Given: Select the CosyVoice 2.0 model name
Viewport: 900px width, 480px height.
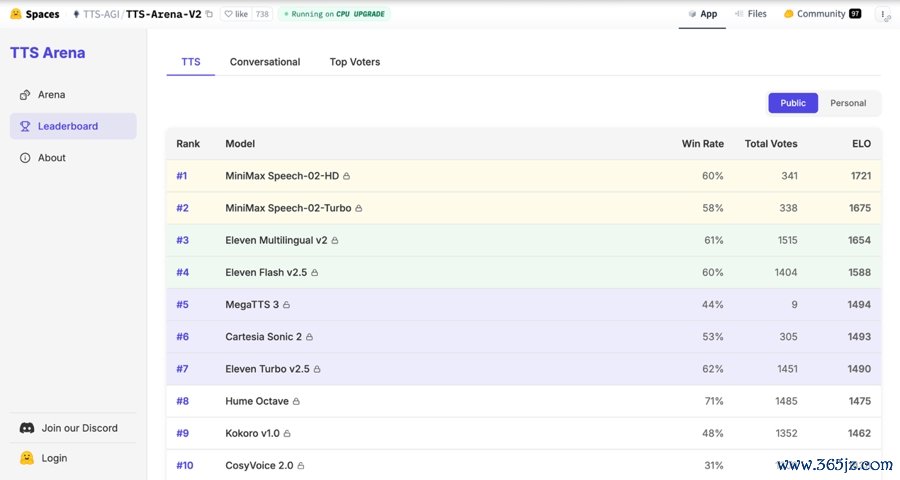Looking at the screenshot, I should coord(259,466).
